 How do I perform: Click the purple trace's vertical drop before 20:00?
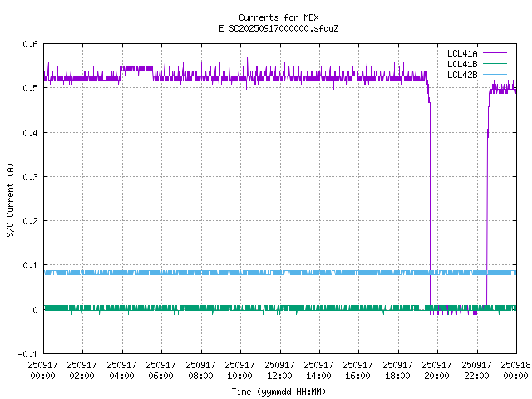tap(430, 208)
